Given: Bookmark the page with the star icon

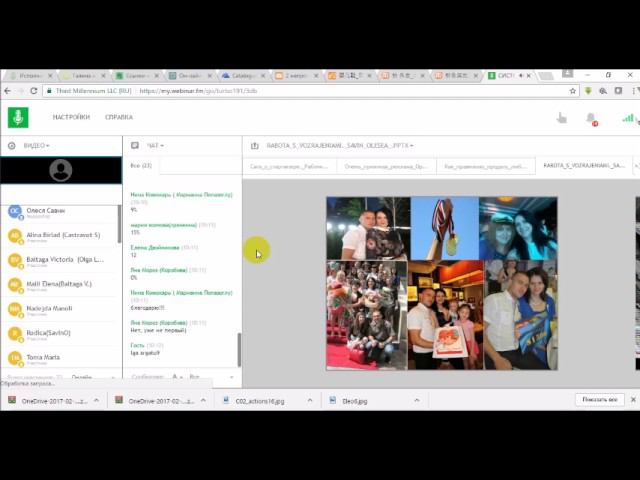Looking at the screenshot, I should pos(573,91).
